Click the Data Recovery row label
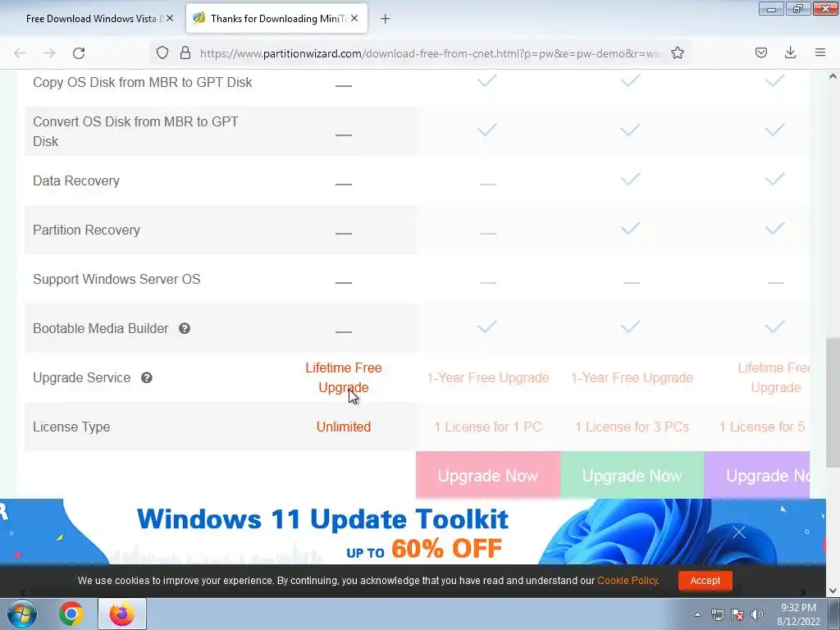The height and width of the screenshot is (630, 840). coord(76,180)
